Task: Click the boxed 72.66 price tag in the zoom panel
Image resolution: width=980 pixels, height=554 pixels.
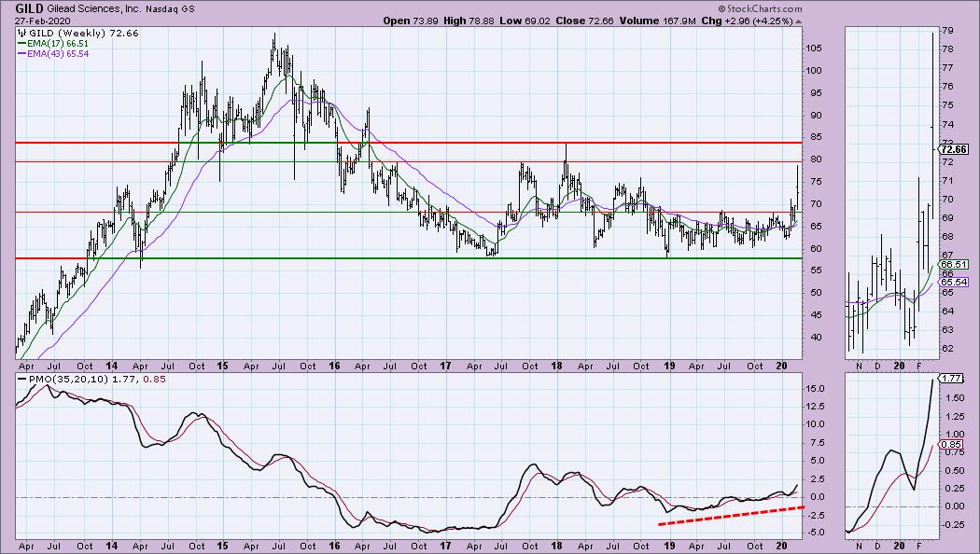Action: [954, 149]
